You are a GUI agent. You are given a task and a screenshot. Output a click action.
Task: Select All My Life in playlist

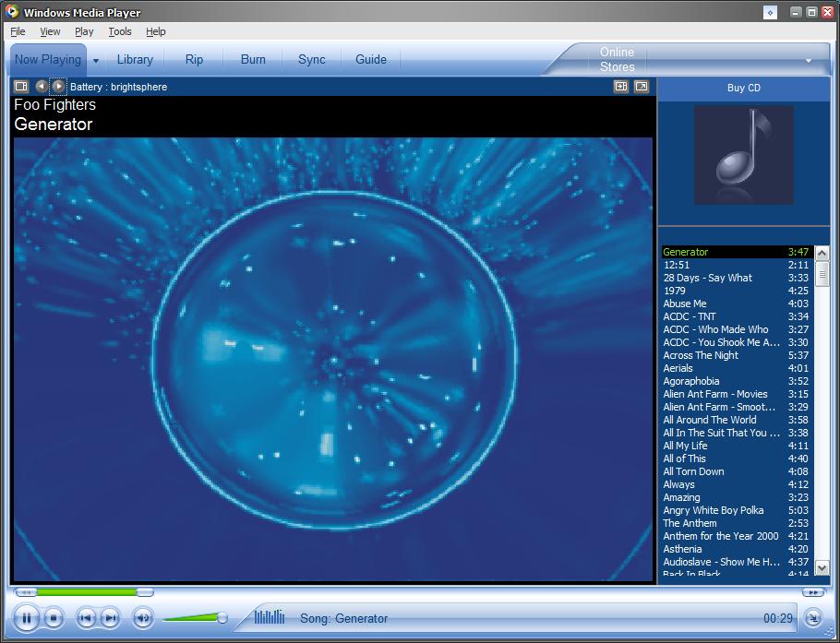click(738, 446)
